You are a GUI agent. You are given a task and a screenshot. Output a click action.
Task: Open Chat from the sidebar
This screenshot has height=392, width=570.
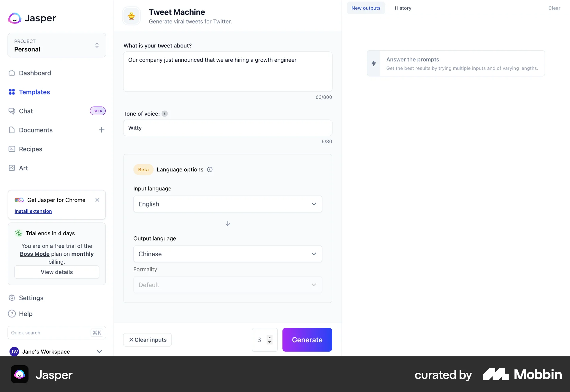point(26,111)
